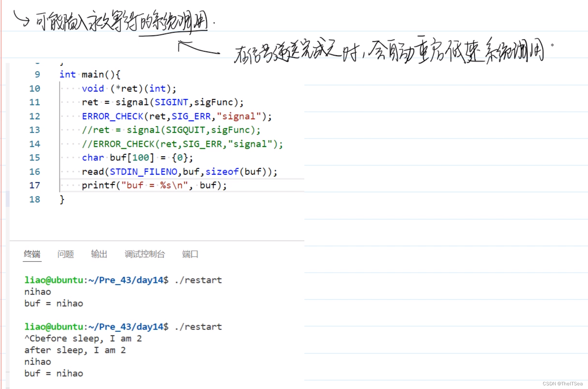Click 'after sleep, I am 2' output
Screen dimensions: 588x389
point(75,350)
